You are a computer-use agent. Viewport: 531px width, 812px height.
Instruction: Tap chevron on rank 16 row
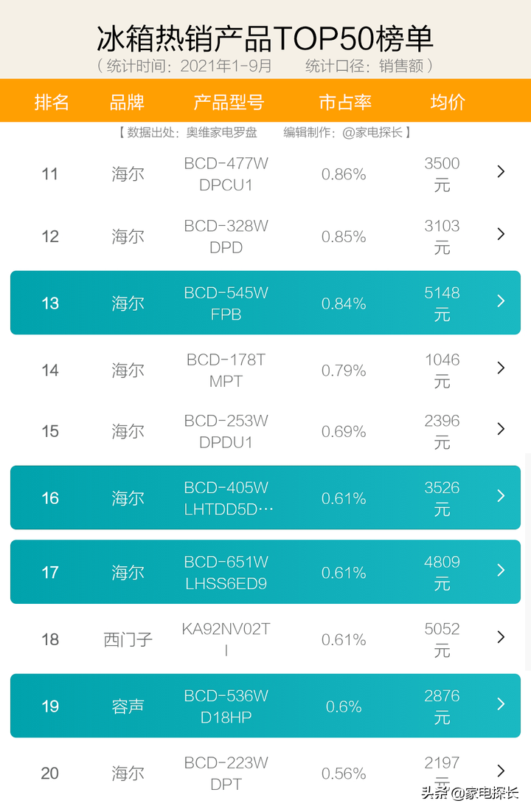(501, 496)
